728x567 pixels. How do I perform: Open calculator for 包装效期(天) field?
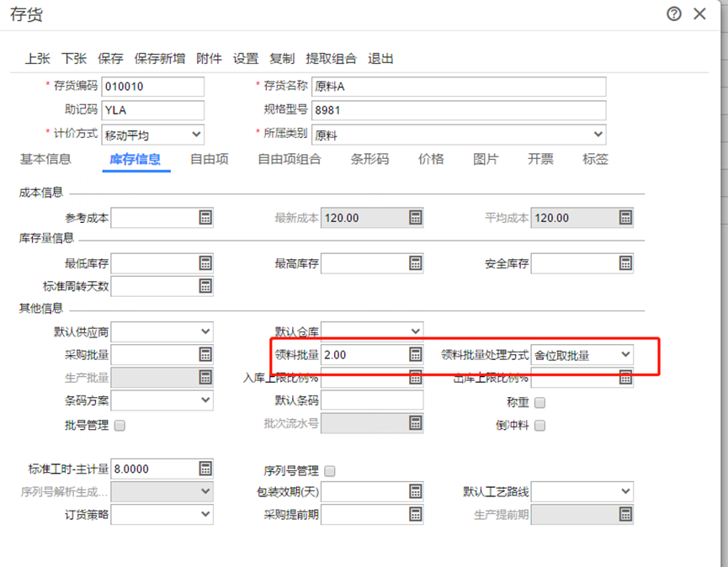pyautogui.click(x=415, y=491)
